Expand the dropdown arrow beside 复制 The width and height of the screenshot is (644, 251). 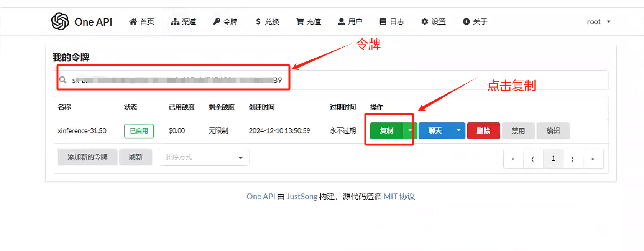pyautogui.click(x=410, y=130)
